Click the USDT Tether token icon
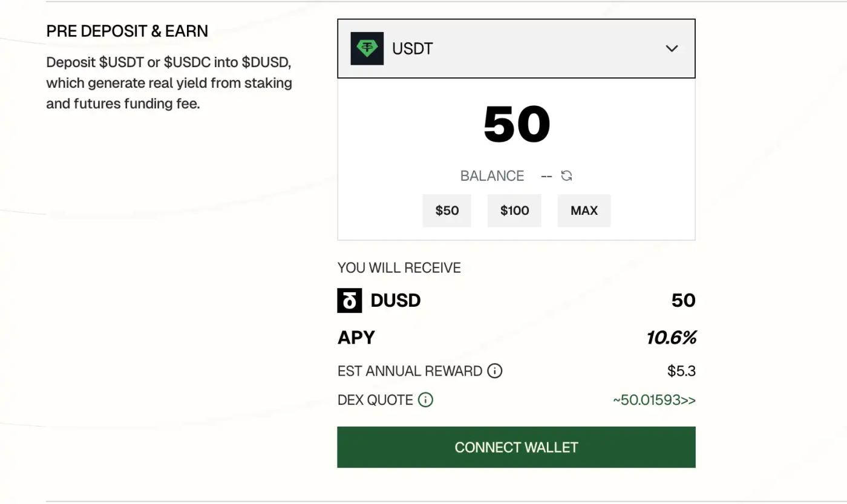 tap(367, 48)
